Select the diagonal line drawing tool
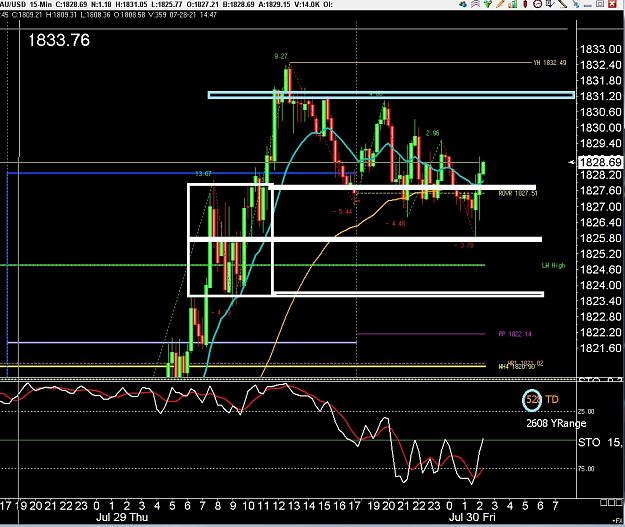 point(562,4)
